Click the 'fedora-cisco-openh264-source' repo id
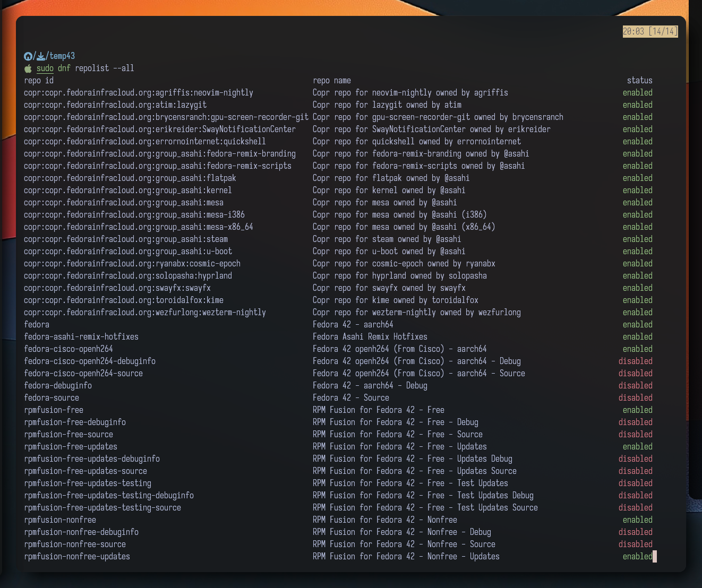The width and height of the screenshot is (702, 588). pos(83,373)
